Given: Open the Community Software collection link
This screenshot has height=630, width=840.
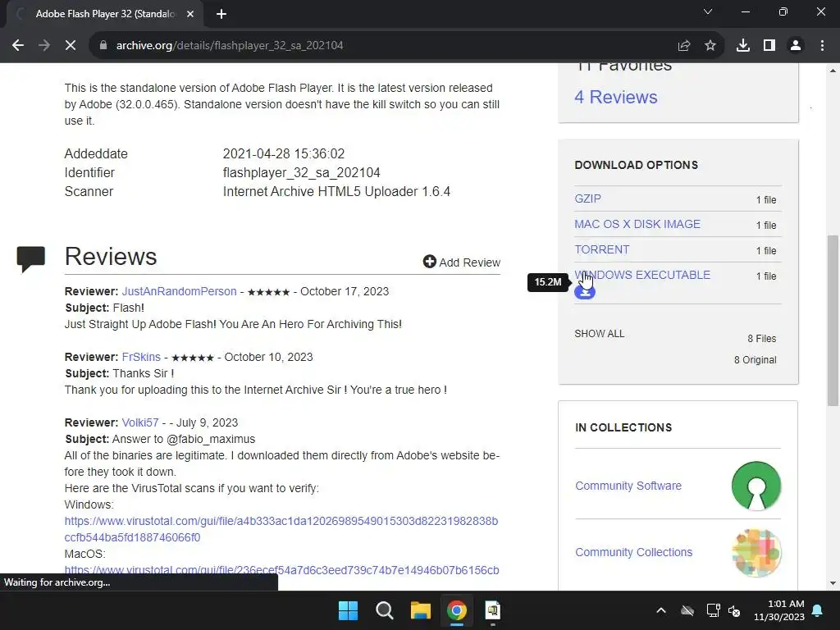Looking at the screenshot, I should tap(628, 486).
